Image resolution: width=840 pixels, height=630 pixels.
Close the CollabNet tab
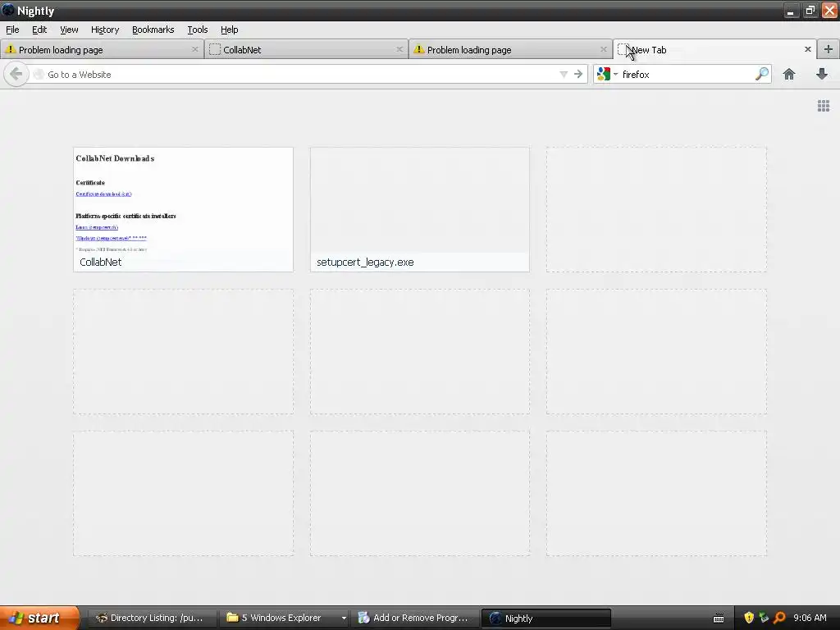click(399, 49)
